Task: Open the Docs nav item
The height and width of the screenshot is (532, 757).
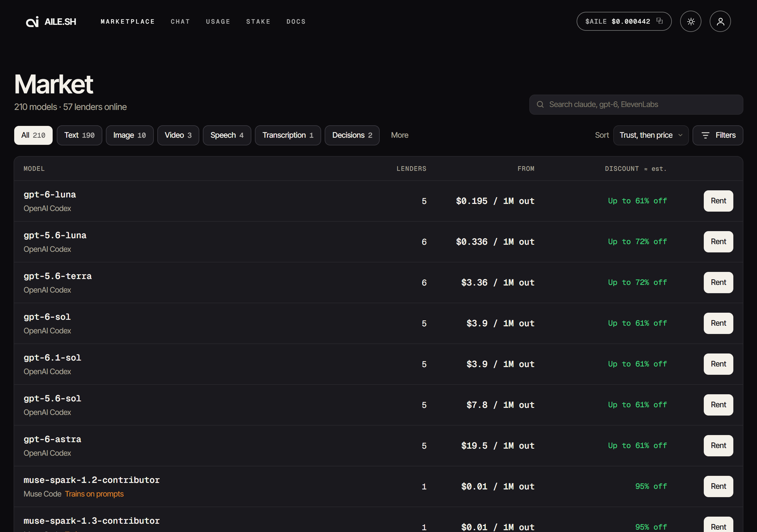Action: click(296, 21)
